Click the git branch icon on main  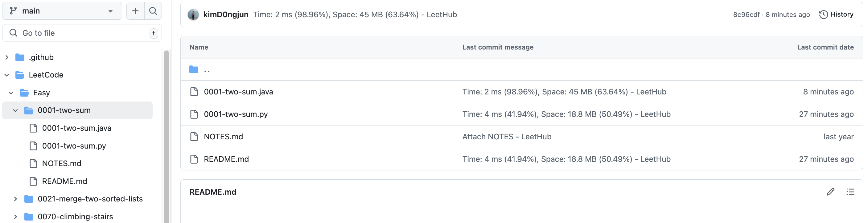click(x=13, y=11)
